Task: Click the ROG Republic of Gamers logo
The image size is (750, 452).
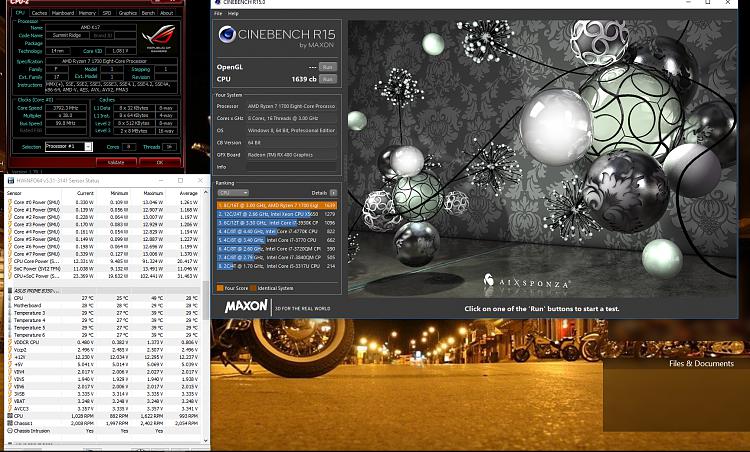Action: (159, 38)
